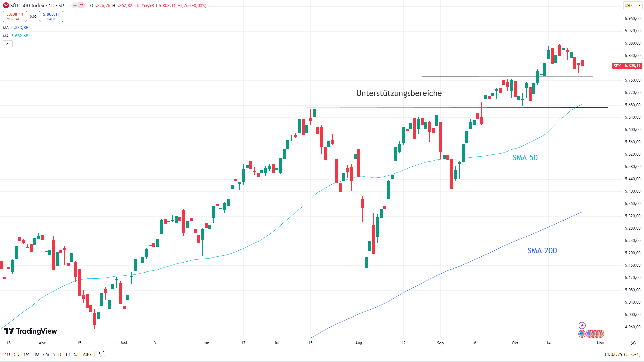Click the high value H5.862,82
This screenshot has width=644, height=362.
pos(122,6)
